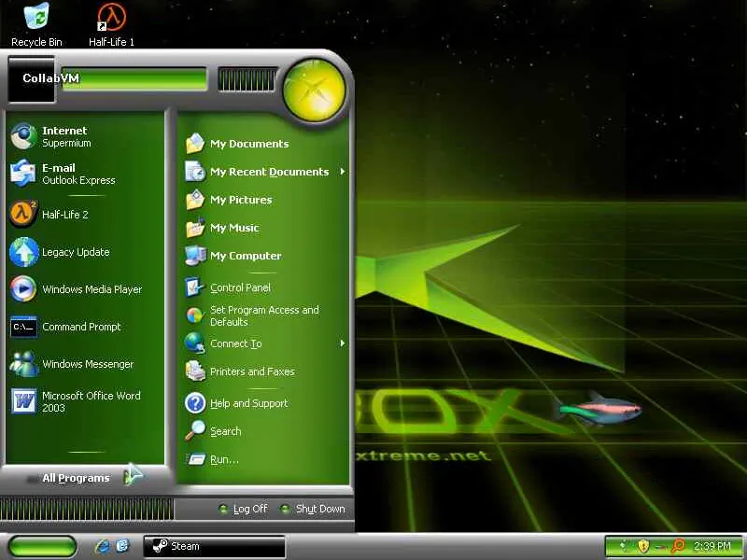Open Help and Support icon
Image resolution: width=747 pixels, height=560 pixels.
(x=195, y=403)
